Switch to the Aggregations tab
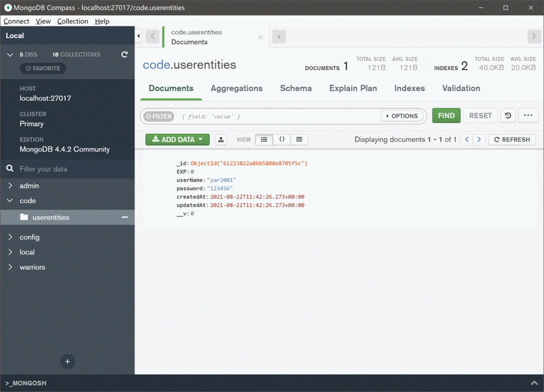The image size is (544, 392). [236, 89]
